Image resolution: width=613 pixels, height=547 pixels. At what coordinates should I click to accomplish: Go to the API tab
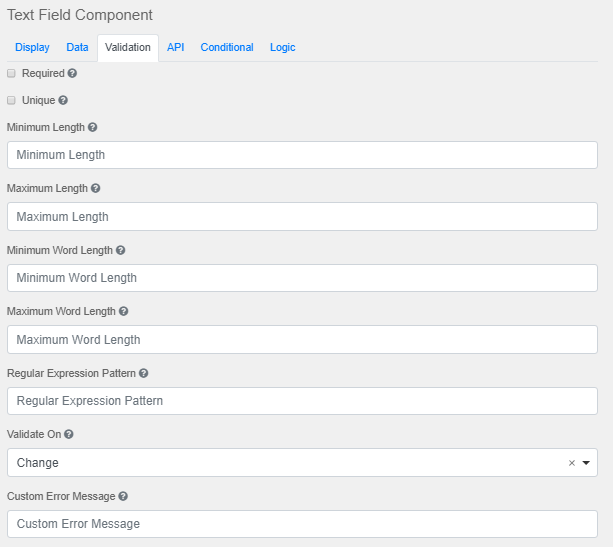[x=175, y=47]
